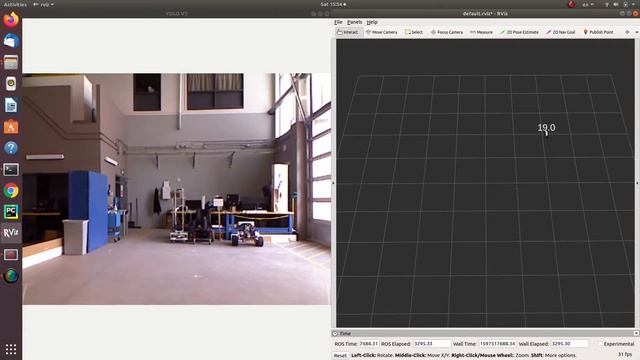Open the Panels menu
Image resolution: width=640 pixels, height=360 pixels.
[354, 22]
